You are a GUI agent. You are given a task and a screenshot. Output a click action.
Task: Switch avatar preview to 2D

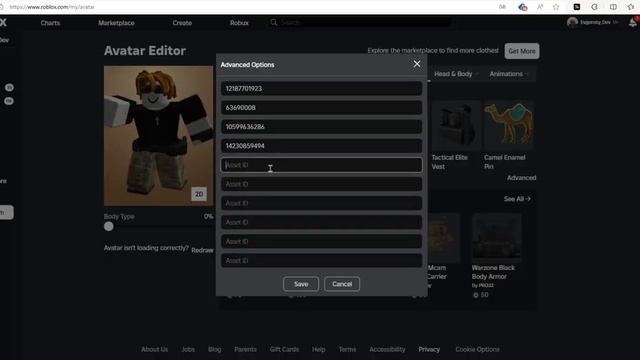click(x=199, y=194)
